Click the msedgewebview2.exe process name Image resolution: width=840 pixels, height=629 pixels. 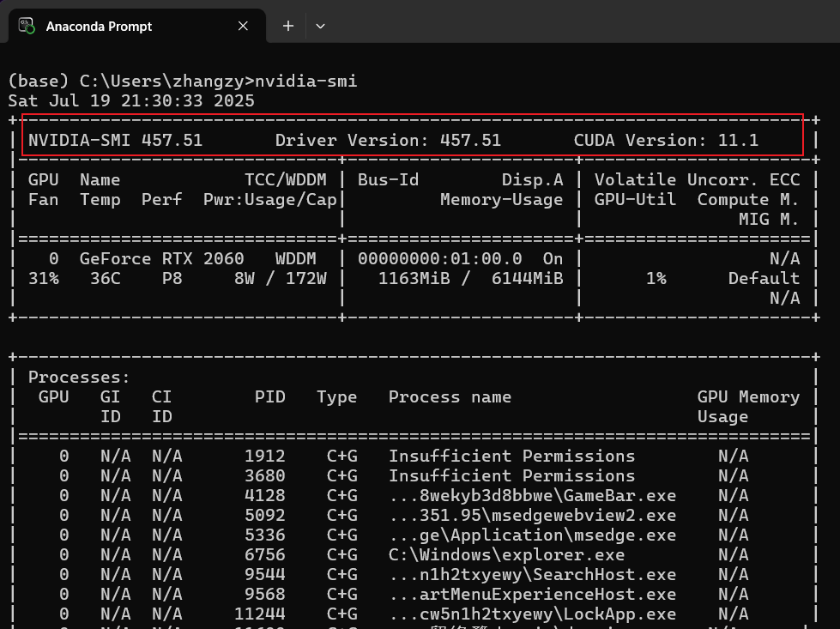pyautogui.click(x=533, y=516)
